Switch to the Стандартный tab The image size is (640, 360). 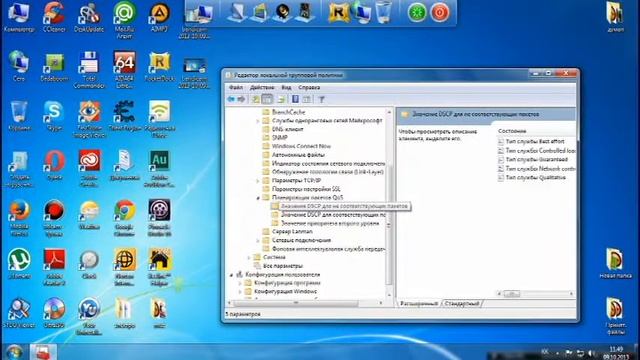462,303
